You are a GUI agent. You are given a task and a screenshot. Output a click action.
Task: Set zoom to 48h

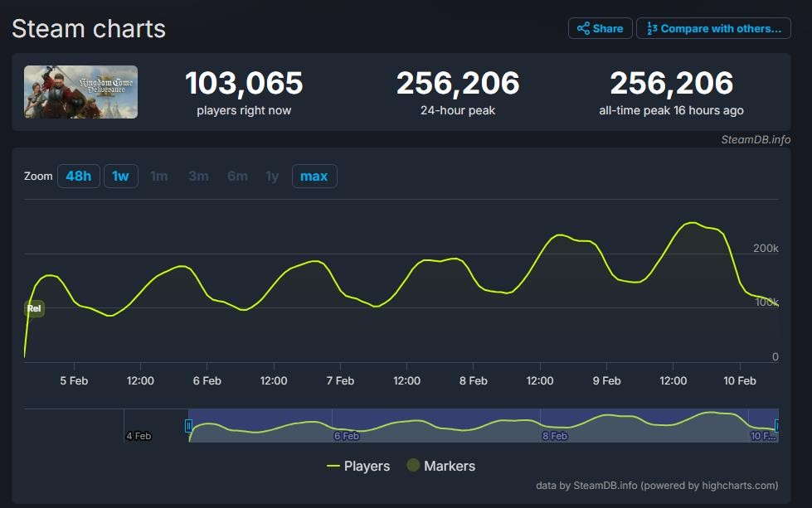tap(78, 177)
